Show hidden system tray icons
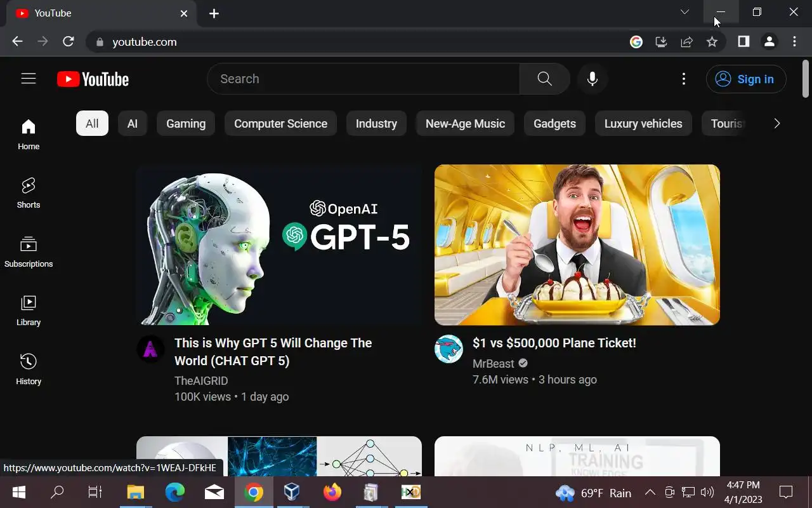Screen dimensions: 812x508 point(650,492)
